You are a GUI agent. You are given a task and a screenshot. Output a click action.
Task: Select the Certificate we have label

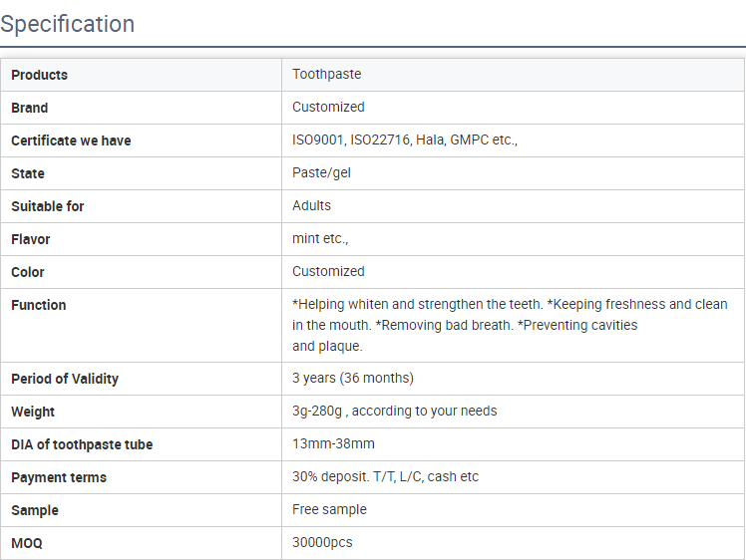(71, 140)
